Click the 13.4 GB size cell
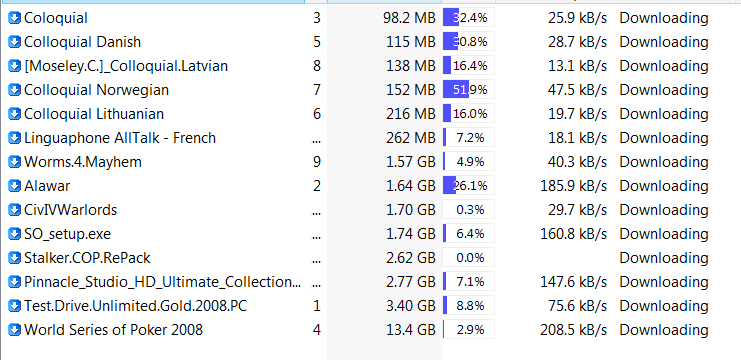The height and width of the screenshot is (360, 741). click(410, 330)
